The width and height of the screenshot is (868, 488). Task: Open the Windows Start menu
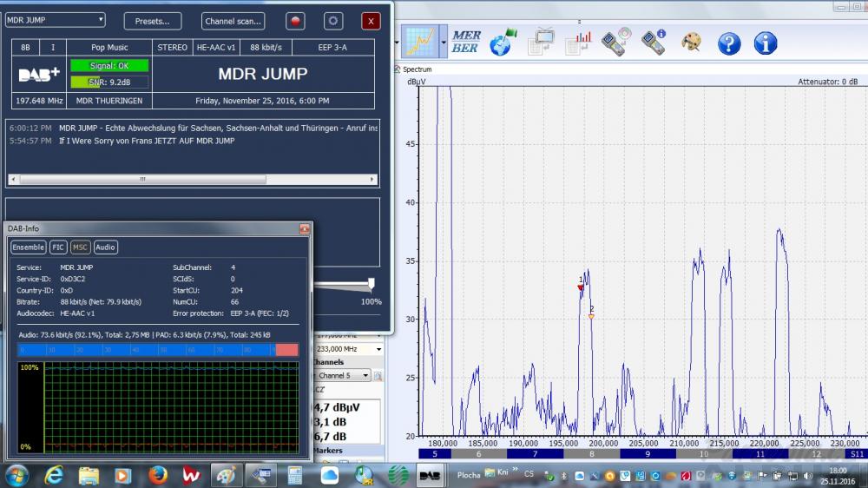pyautogui.click(x=16, y=476)
